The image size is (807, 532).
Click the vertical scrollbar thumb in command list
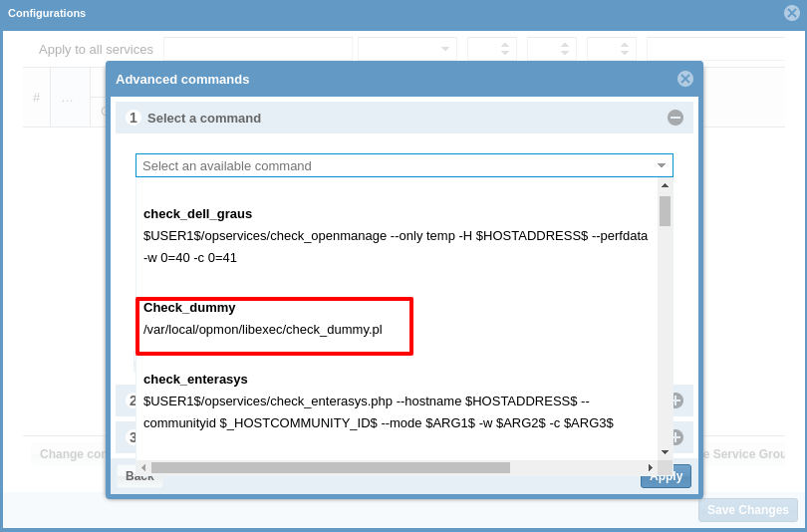(665, 211)
